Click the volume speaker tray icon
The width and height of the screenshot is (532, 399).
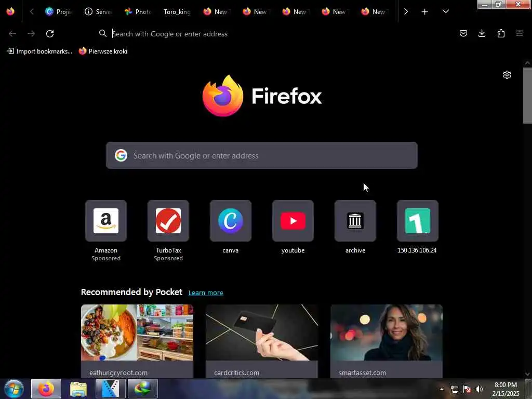(479, 389)
